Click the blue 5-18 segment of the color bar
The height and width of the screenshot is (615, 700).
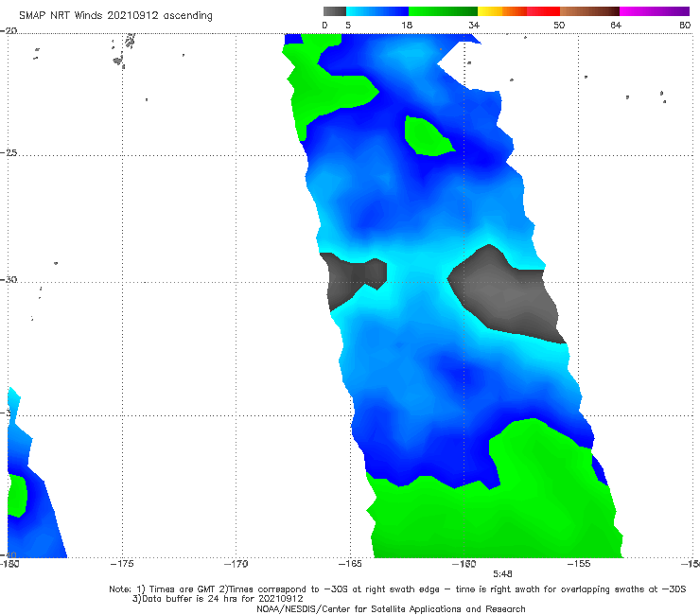(377, 11)
